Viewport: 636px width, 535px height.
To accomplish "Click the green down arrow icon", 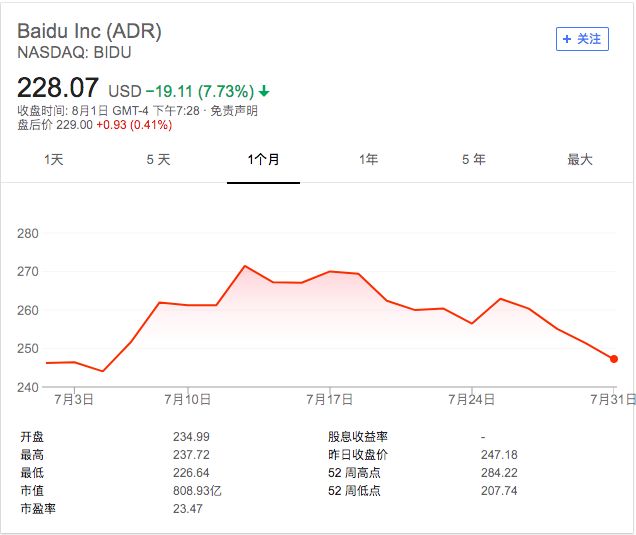I will [264, 91].
